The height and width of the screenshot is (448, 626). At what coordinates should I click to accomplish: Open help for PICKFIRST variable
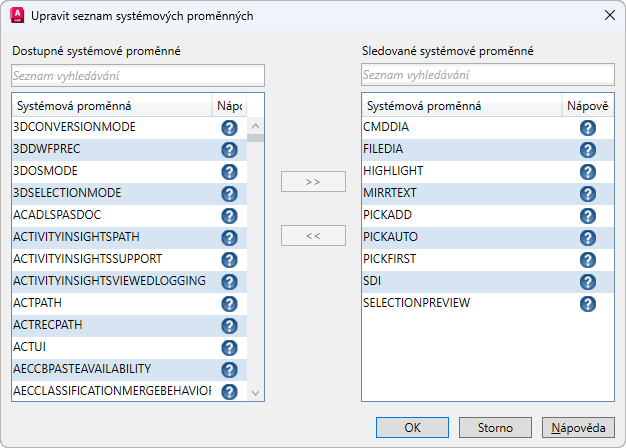coord(588,260)
